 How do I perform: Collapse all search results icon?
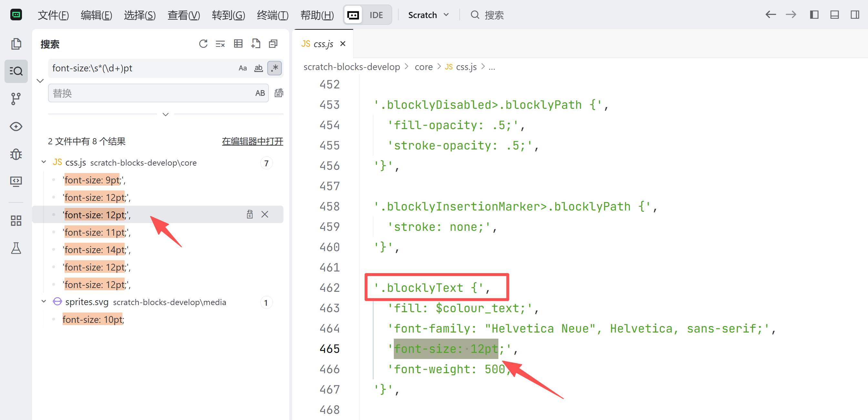(273, 44)
